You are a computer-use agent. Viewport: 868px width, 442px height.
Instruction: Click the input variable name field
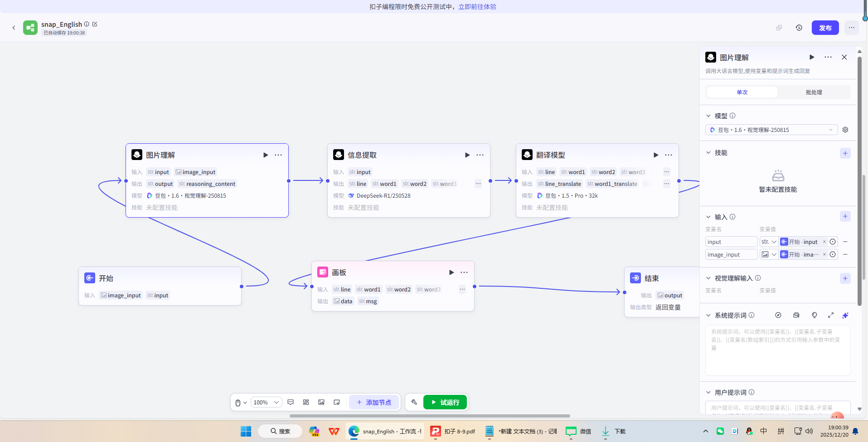[731, 242]
